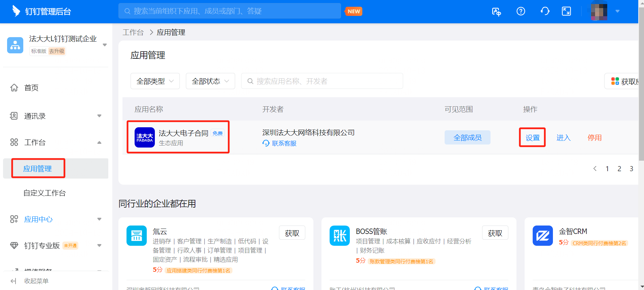Screen dimensions: 644x290
Task: Open the 全部状态 dropdown
Action: pos(211,81)
